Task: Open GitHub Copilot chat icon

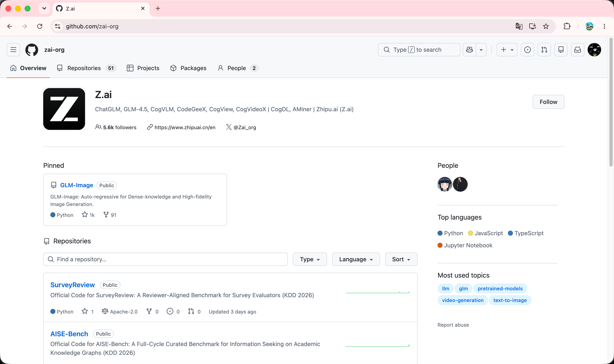Action: point(469,50)
